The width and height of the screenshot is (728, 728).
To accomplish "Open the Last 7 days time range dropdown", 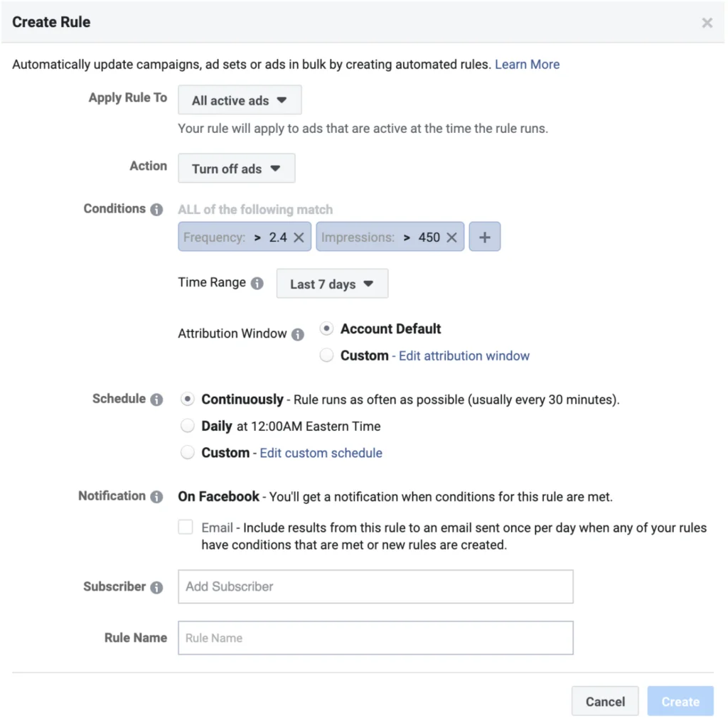I will (x=332, y=284).
